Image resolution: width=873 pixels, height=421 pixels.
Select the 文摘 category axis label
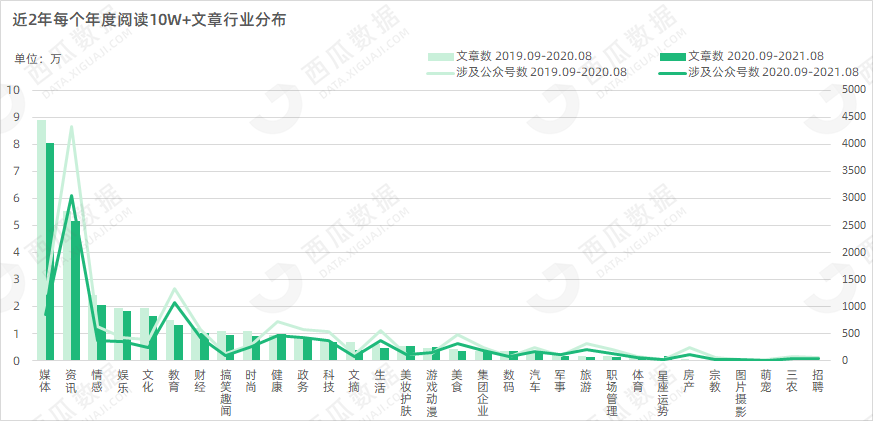354,381
